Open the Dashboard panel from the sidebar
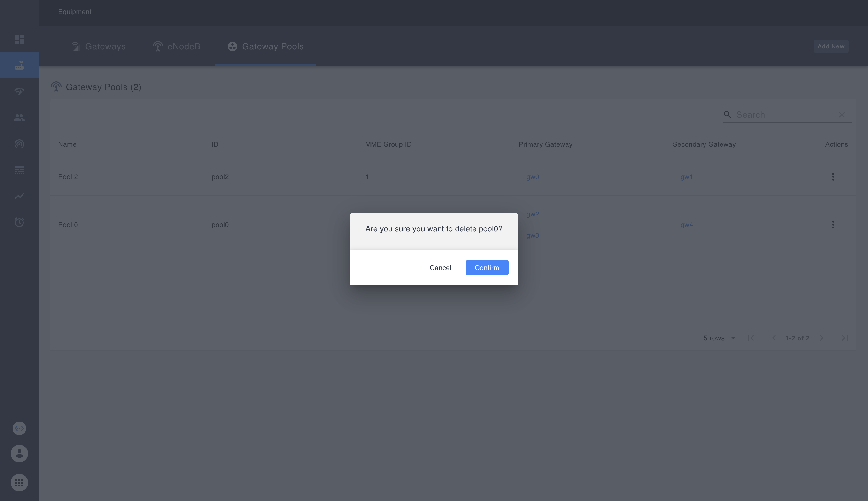 tap(19, 39)
